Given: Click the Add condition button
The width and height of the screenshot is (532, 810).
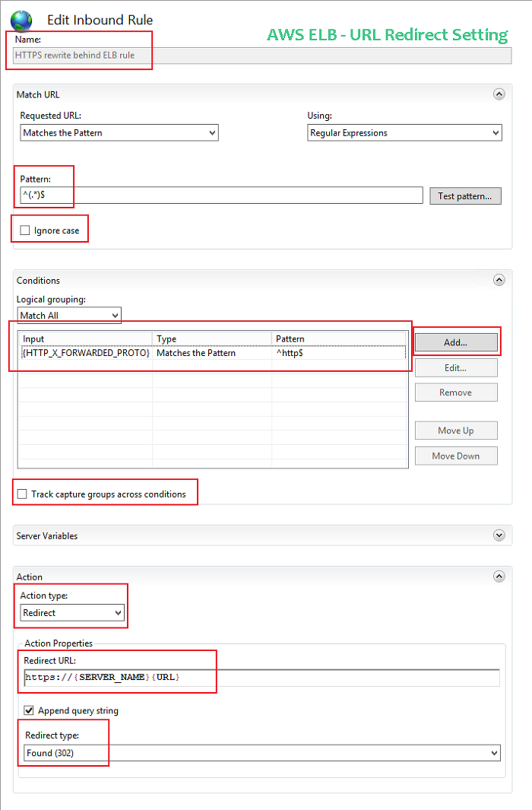Looking at the screenshot, I should point(456,342).
